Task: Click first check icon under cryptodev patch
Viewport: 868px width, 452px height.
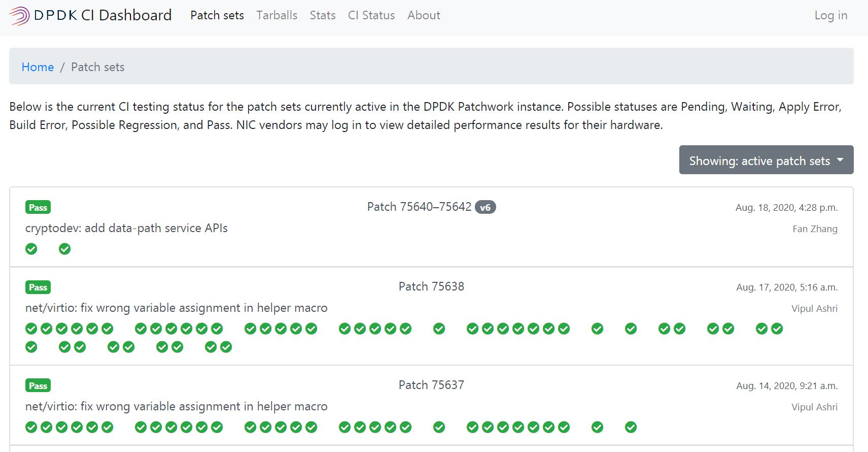Action: 31,249
